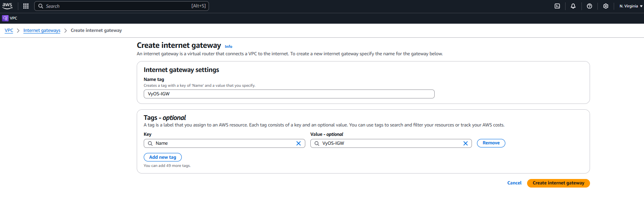Click the VPC breadcrumb link
The image size is (644, 207).
pos(9,30)
